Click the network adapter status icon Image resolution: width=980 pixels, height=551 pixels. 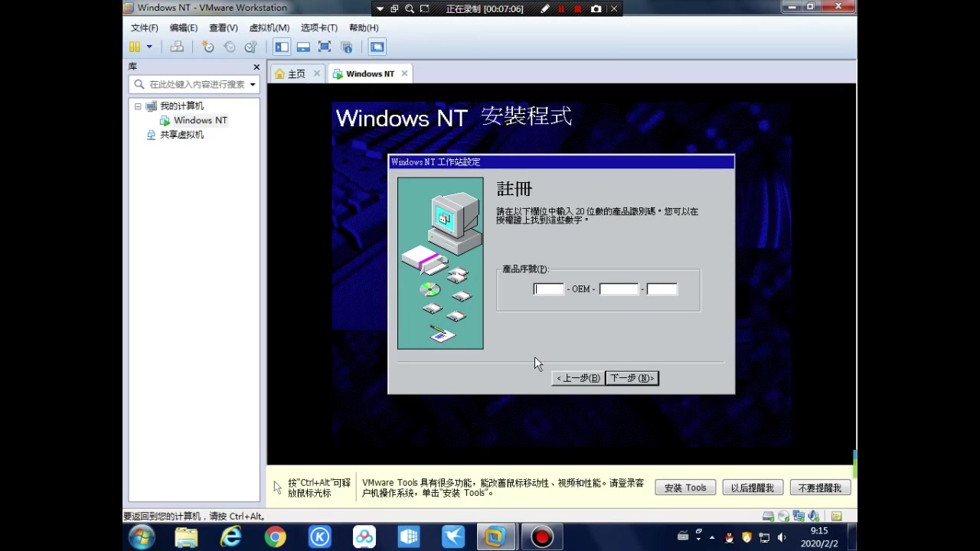coord(799,516)
